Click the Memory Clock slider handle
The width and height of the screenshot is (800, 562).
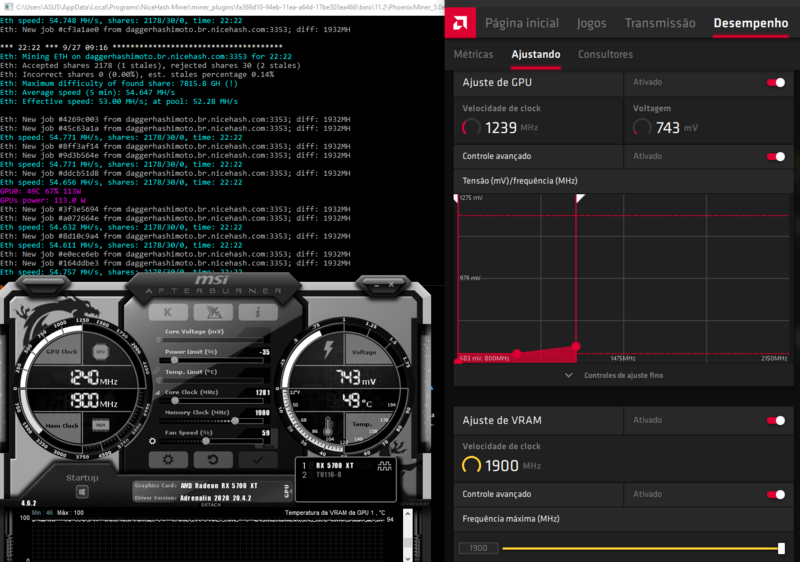point(235,421)
